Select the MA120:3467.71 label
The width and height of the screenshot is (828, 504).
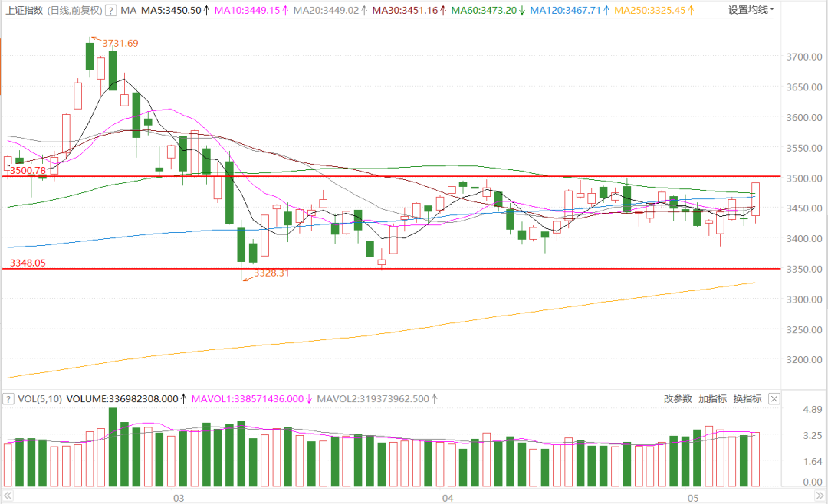[569, 10]
